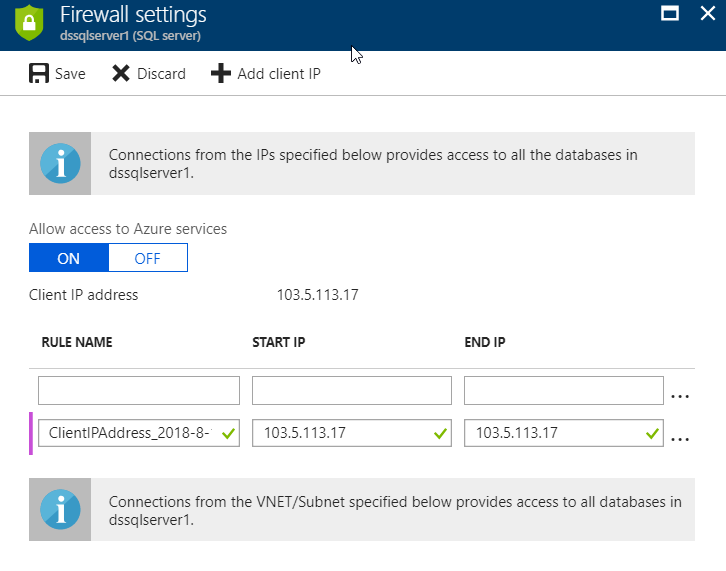Click the green shield lock icon
This screenshot has width=726, height=571.
(x=29, y=22)
